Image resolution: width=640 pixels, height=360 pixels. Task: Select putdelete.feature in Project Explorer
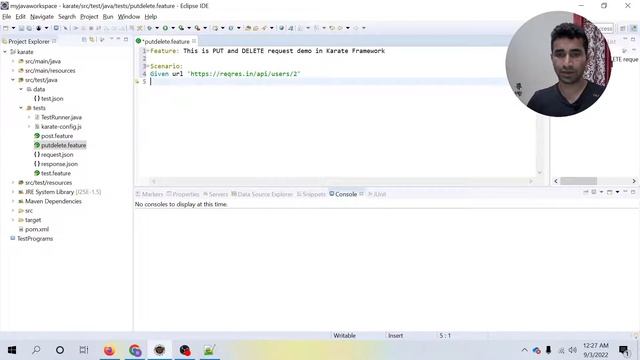63,145
